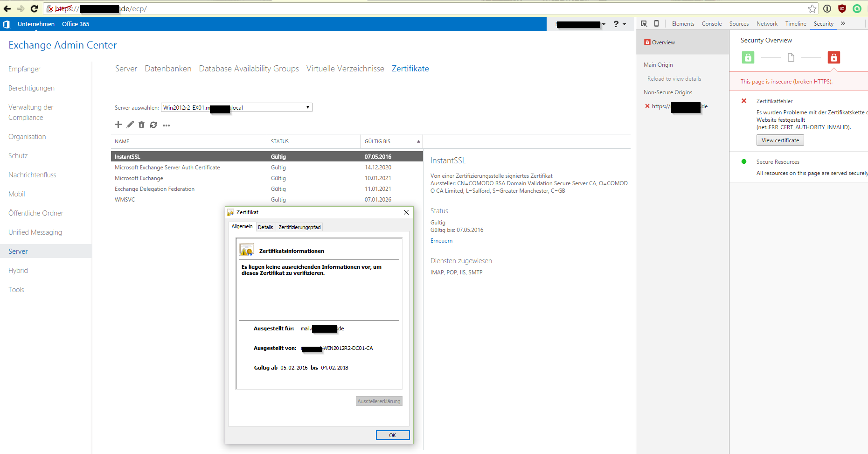Select the InstantSSL certificate row

click(x=267, y=157)
